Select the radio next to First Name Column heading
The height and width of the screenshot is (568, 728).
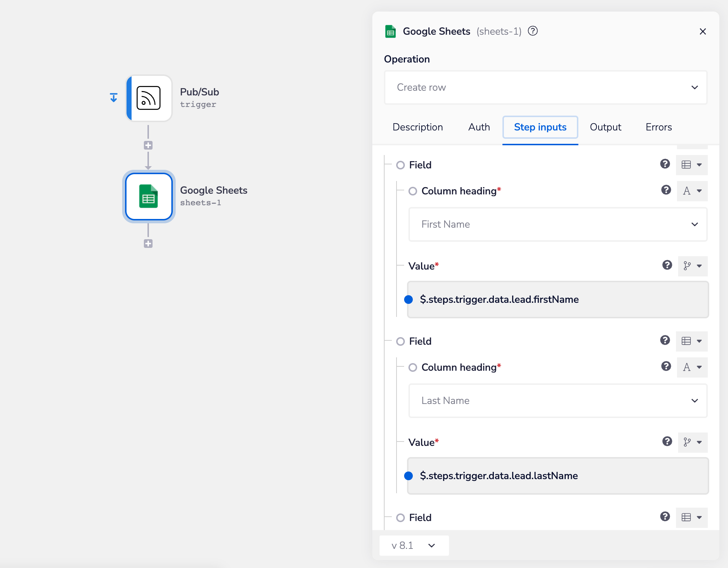tap(413, 191)
